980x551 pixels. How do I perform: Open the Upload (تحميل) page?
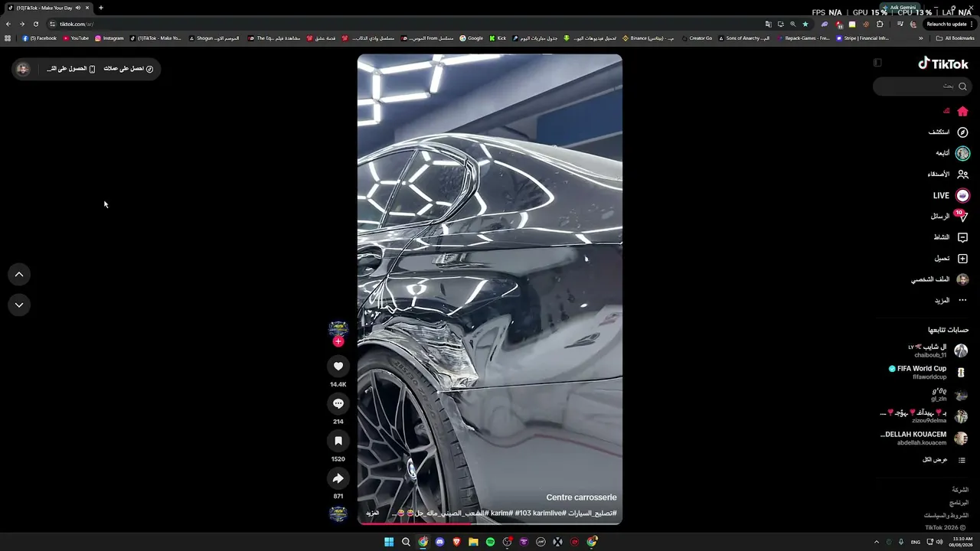click(x=950, y=259)
